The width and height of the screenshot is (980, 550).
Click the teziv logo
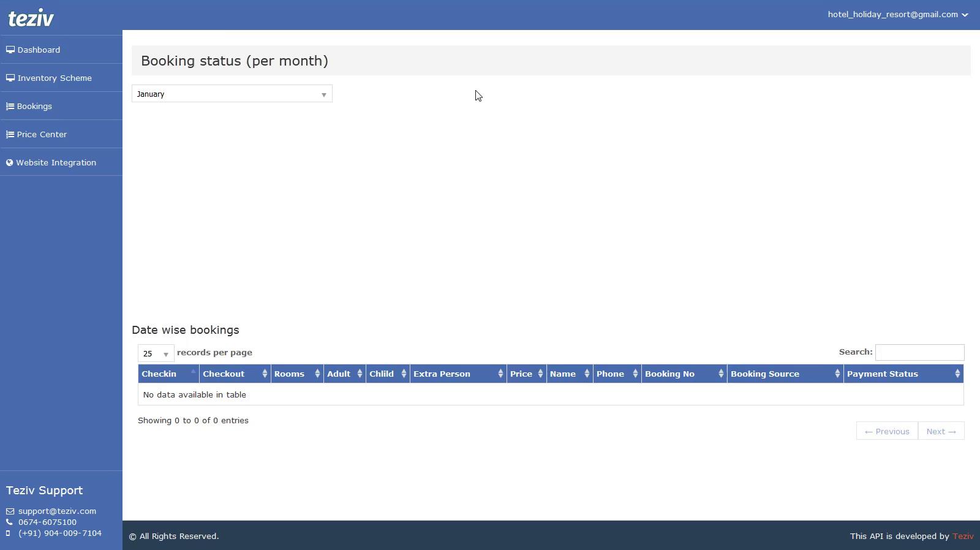pyautogui.click(x=31, y=18)
